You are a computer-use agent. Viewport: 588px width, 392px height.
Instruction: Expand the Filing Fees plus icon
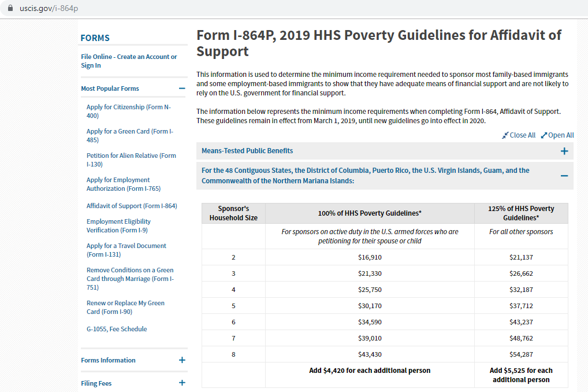(182, 383)
